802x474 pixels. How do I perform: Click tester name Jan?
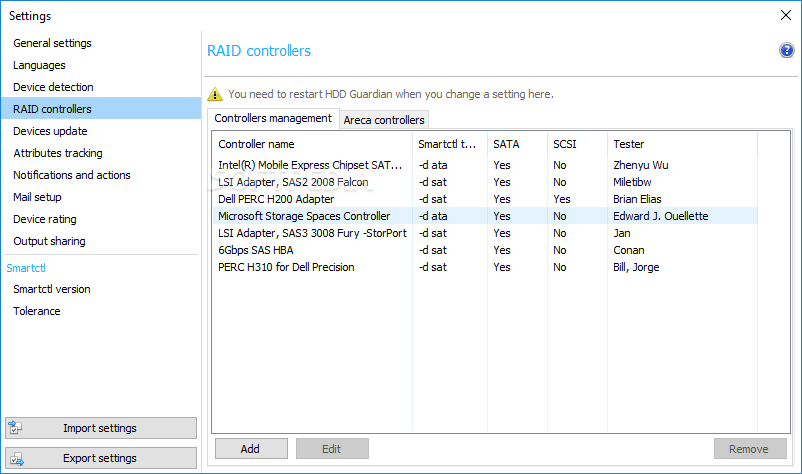(x=621, y=233)
